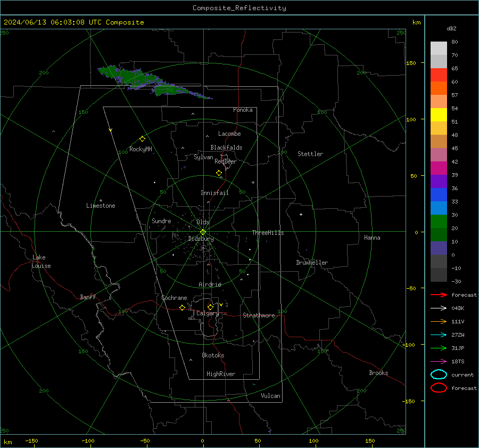Screen dimensions: 479x448
Task: Click the -100 km label on bottom axis
Action: (88, 441)
